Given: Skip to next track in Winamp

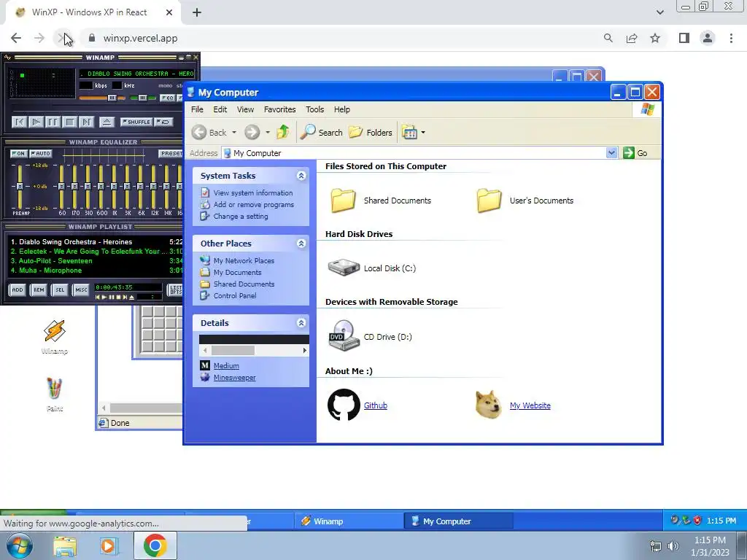Looking at the screenshot, I should pos(86,122).
